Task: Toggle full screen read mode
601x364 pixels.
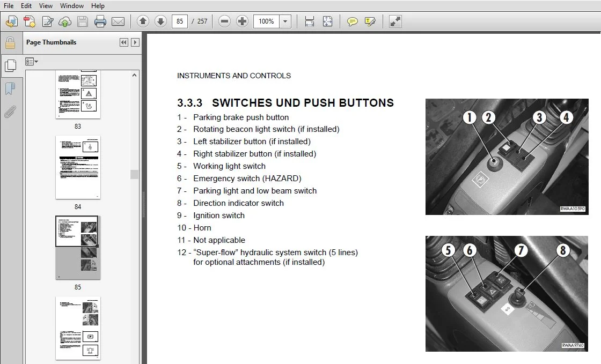Action: click(395, 21)
